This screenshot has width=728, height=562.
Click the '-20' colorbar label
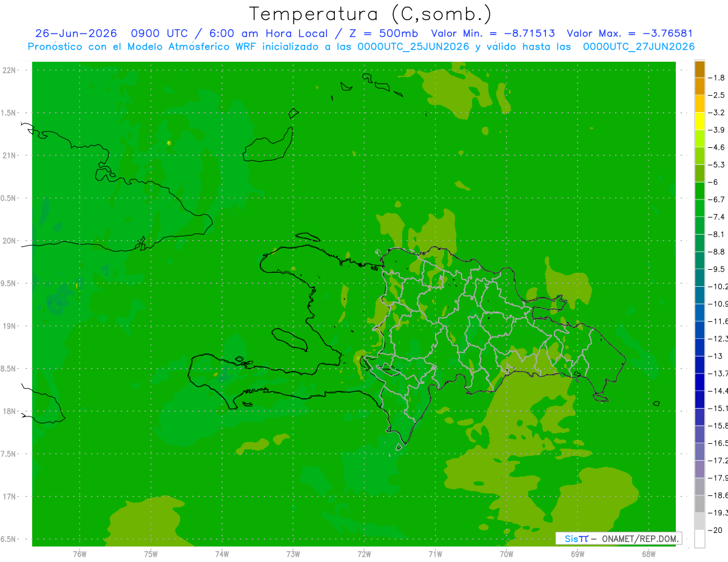pyautogui.click(x=716, y=530)
